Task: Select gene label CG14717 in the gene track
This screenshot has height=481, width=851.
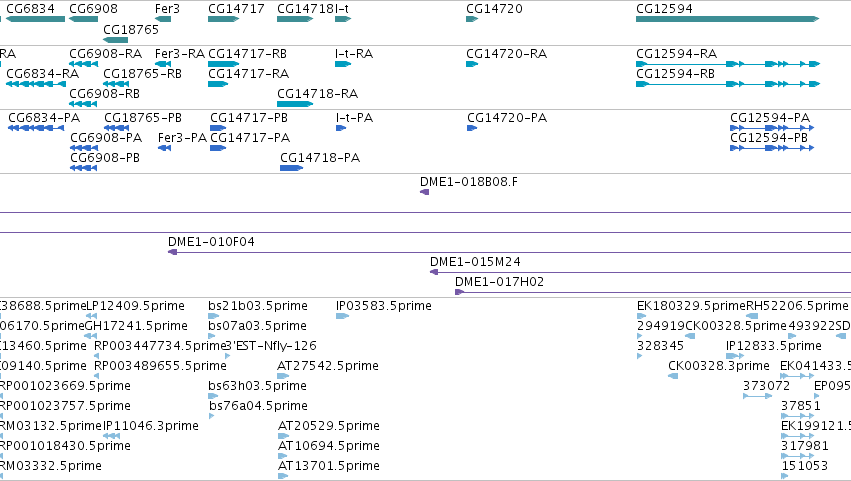Action: 237,9
